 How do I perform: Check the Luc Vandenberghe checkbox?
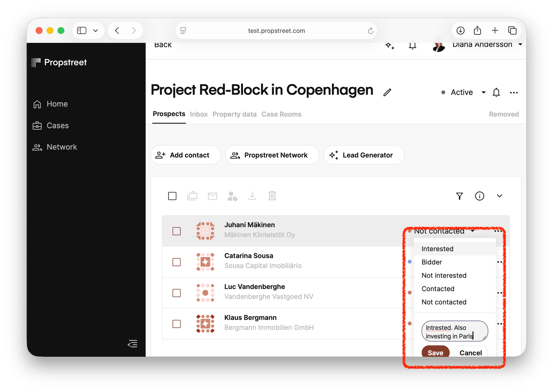(x=177, y=293)
